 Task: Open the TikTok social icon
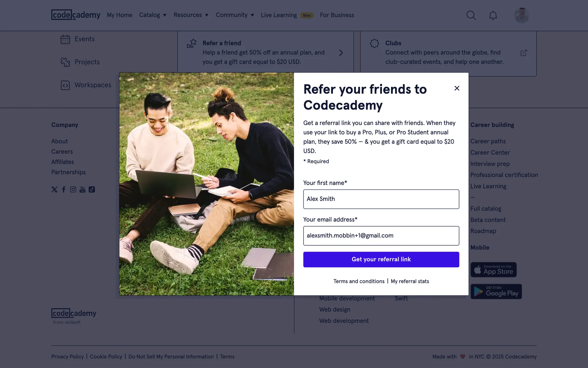(92, 190)
